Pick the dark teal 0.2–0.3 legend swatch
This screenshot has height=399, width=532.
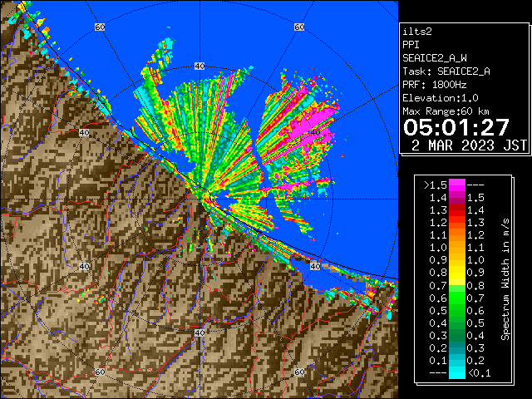click(x=457, y=347)
